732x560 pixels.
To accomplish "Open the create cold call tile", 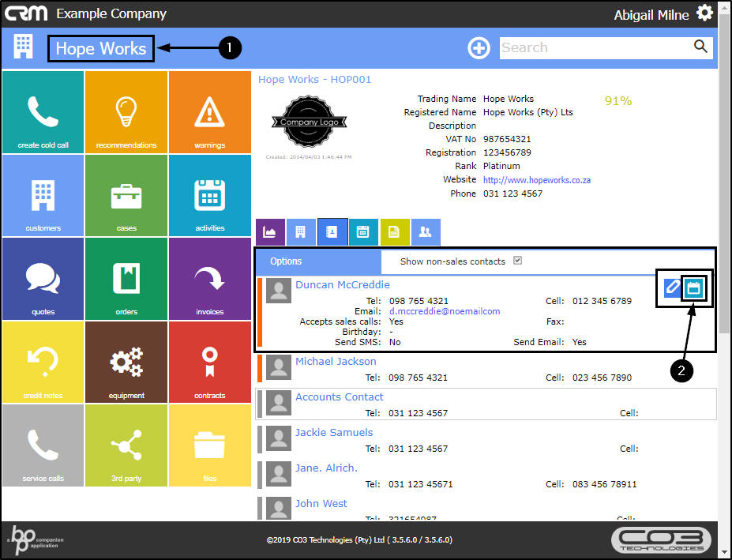I will click(43, 112).
